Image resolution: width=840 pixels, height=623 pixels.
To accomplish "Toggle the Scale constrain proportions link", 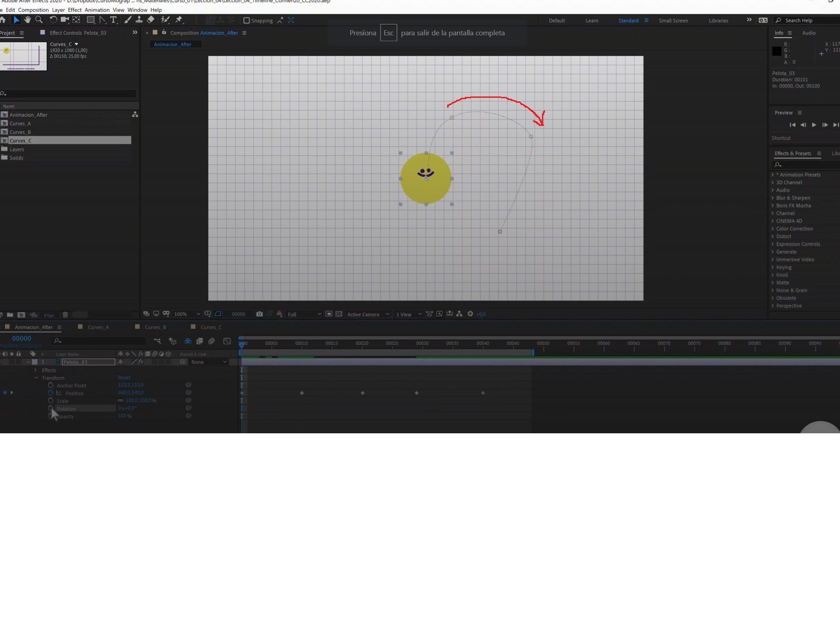I will pos(121,400).
